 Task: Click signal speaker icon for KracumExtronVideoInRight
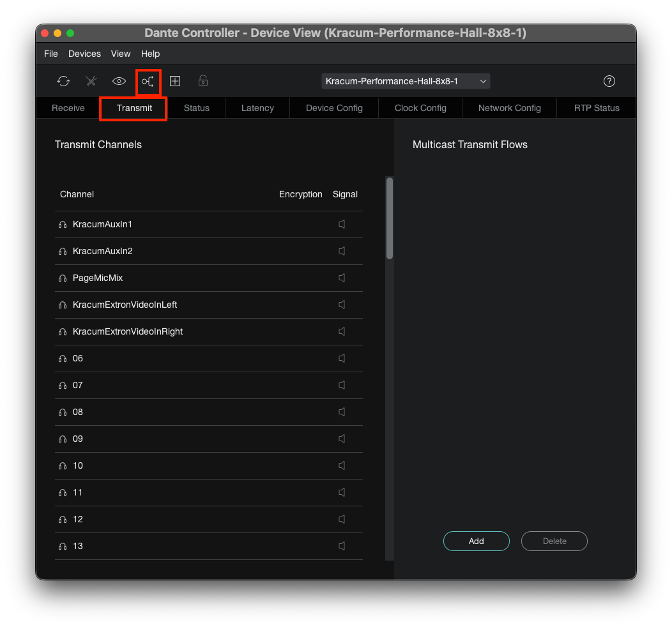point(342,331)
